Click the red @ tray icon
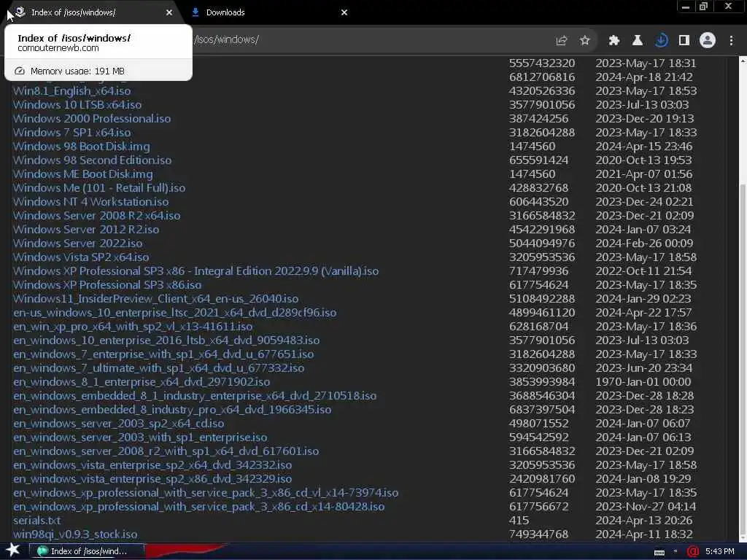The width and height of the screenshot is (747, 560). click(x=693, y=551)
